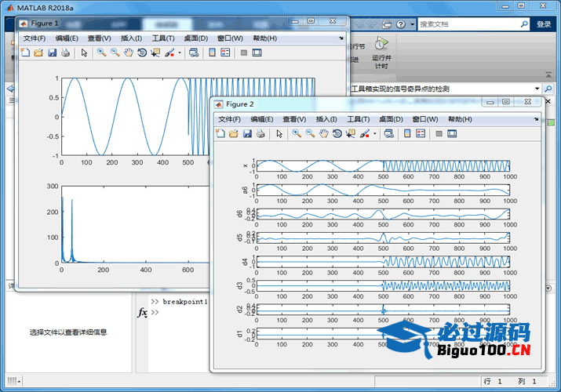Insert Colorbar icon in Figure 1
This screenshot has height=392, width=561.
tap(212, 53)
